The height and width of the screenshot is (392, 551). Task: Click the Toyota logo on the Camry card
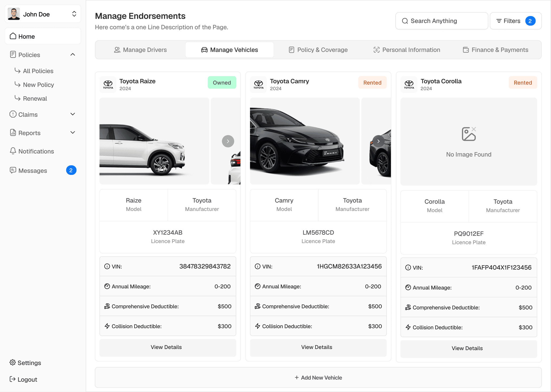[258, 84]
